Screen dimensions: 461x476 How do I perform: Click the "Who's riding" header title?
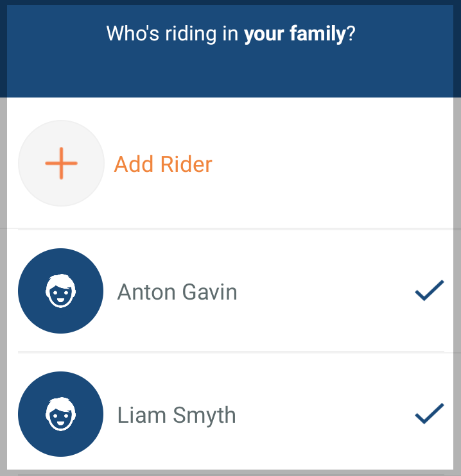pyautogui.click(x=230, y=33)
